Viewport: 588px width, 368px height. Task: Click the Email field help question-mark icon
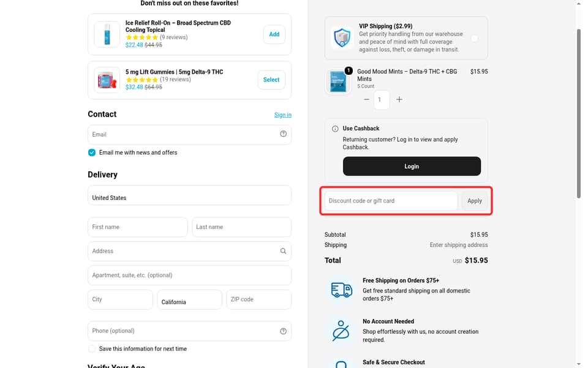(x=283, y=134)
